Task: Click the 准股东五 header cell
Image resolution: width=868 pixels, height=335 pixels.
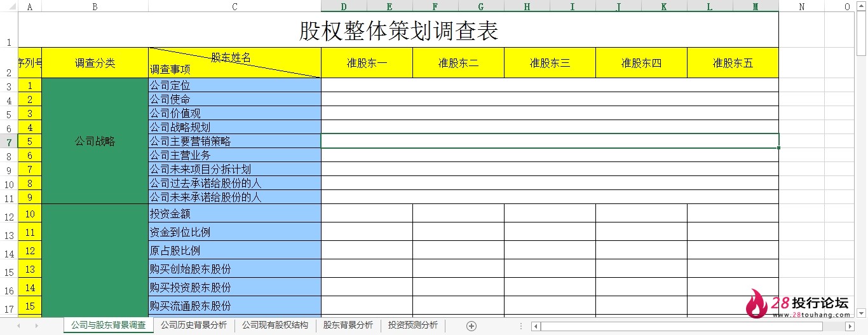Action: (x=733, y=63)
